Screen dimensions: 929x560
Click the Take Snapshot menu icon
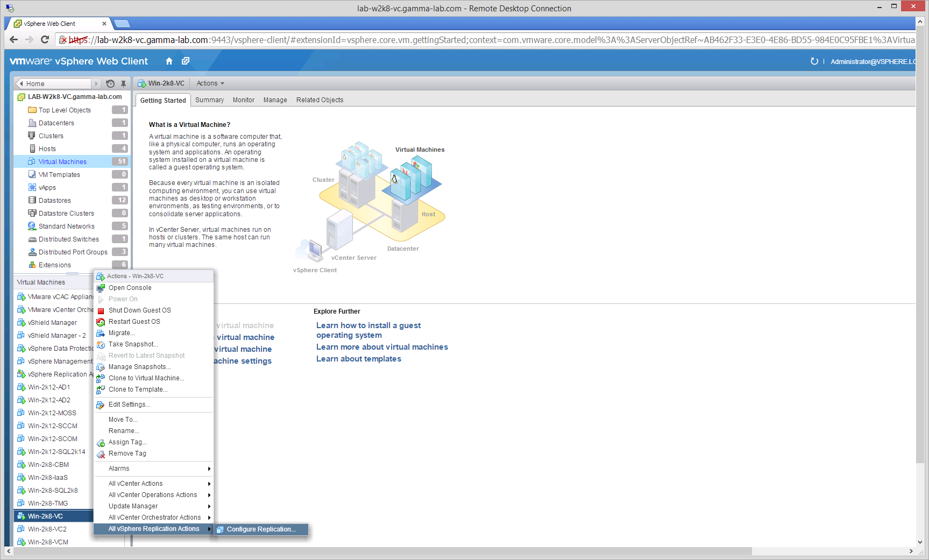[x=101, y=344]
